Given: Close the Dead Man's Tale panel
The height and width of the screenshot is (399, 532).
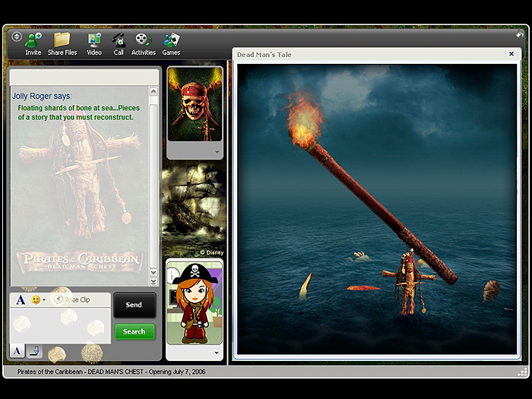Looking at the screenshot, I should coord(511,54).
